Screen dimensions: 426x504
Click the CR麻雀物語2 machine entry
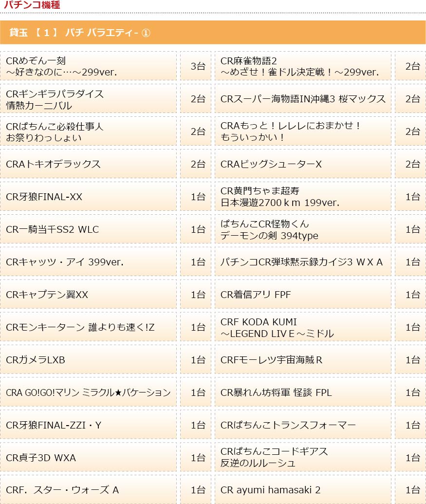pos(303,66)
